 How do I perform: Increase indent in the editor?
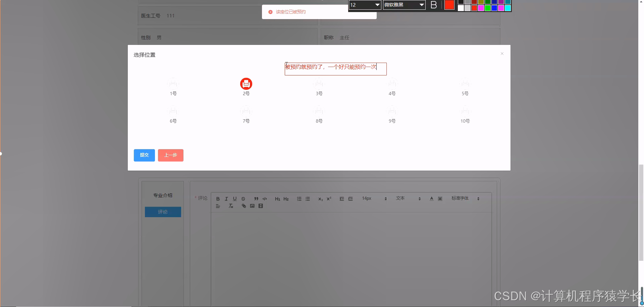(x=351, y=199)
